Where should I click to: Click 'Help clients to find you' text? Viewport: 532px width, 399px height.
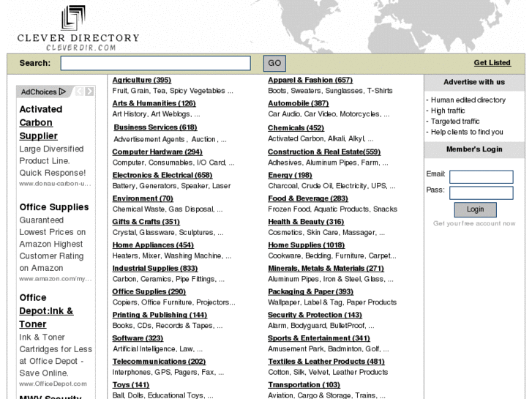467,132
